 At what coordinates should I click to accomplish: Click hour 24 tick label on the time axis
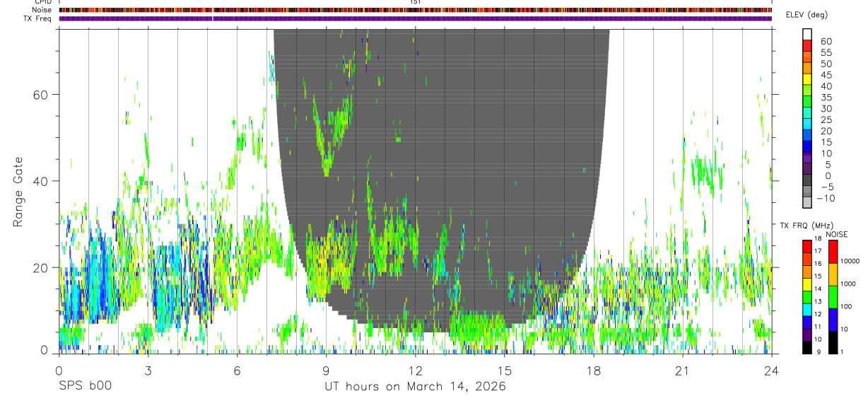771,370
